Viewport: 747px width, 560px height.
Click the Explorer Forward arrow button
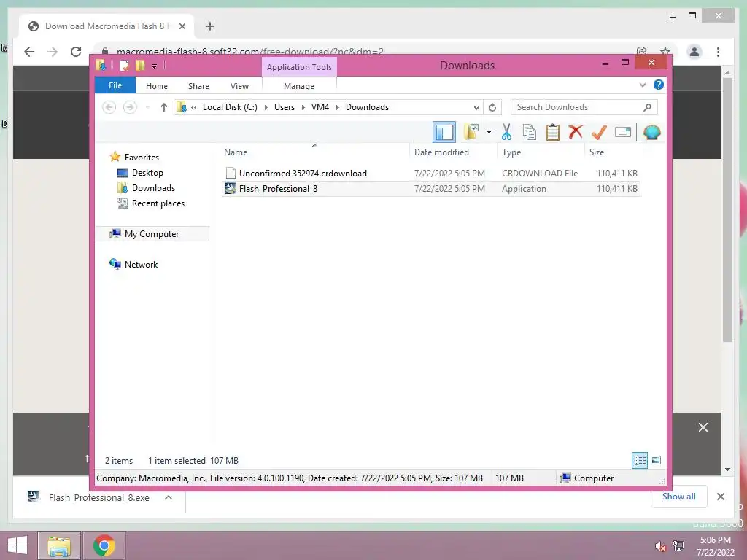pos(130,107)
